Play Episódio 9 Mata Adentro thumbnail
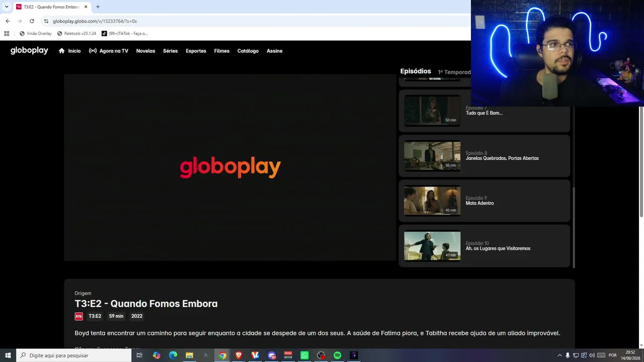Screen dimensions: 644x362 pyautogui.click(x=432, y=201)
